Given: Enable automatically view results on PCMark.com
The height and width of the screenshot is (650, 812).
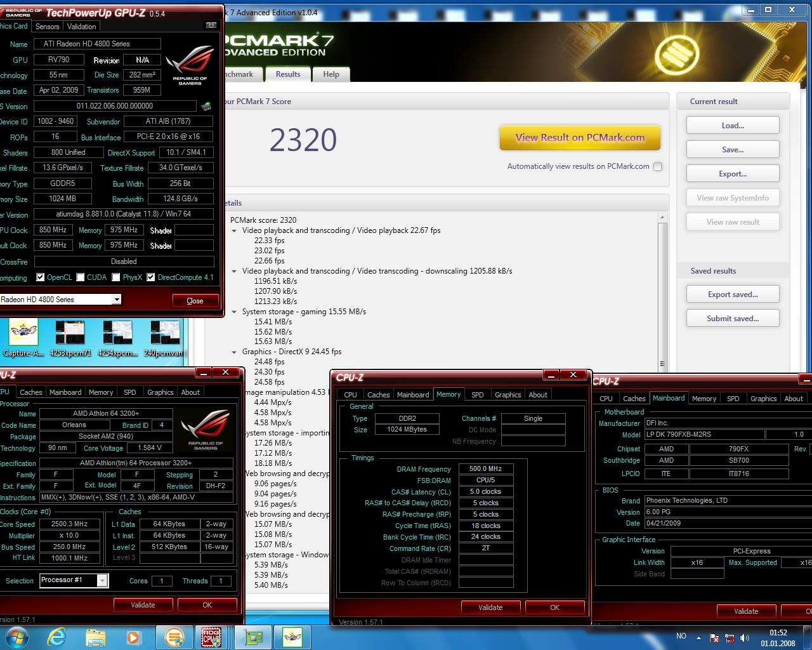Looking at the screenshot, I should tap(658, 166).
